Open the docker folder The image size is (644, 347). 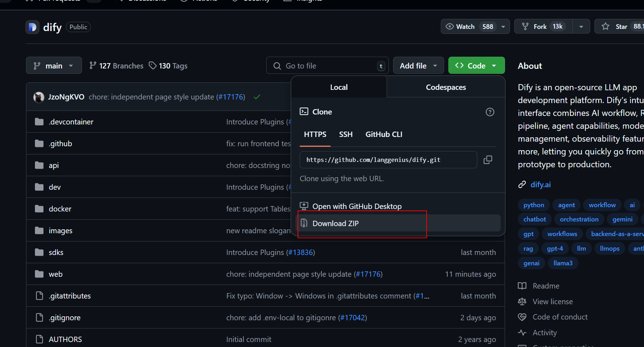click(x=60, y=209)
